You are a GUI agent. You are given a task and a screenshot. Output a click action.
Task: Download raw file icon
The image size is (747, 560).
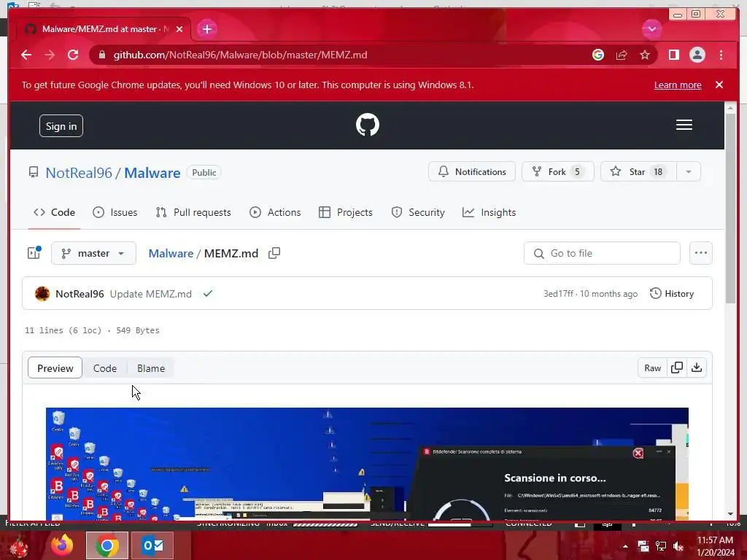pos(697,367)
